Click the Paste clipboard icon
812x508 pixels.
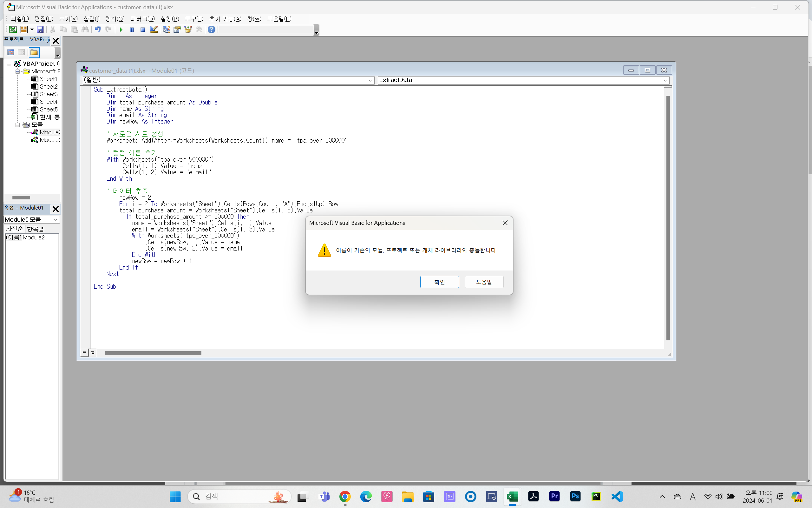click(75, 30)
